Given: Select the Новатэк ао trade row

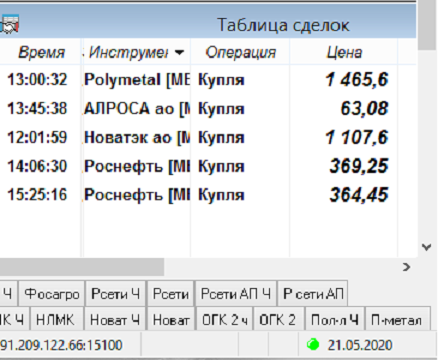Looking at the screenshot, I should coord(198,137).
